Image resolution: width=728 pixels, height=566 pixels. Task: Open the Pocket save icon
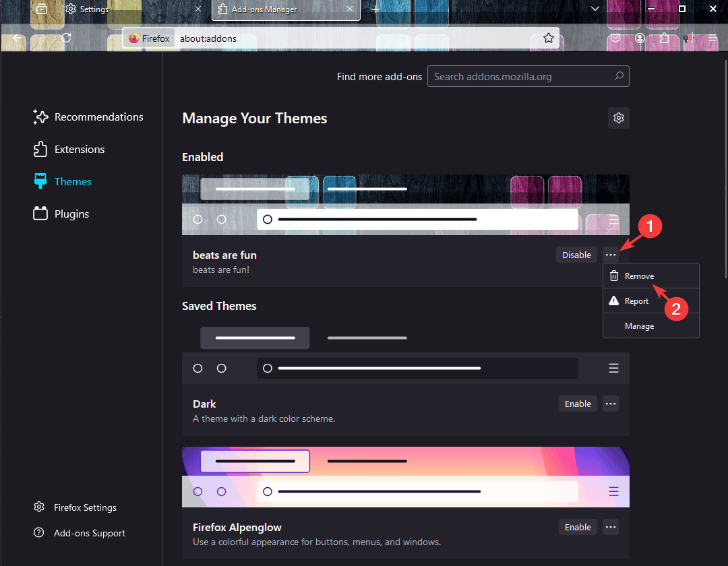[x=615, y=38]
